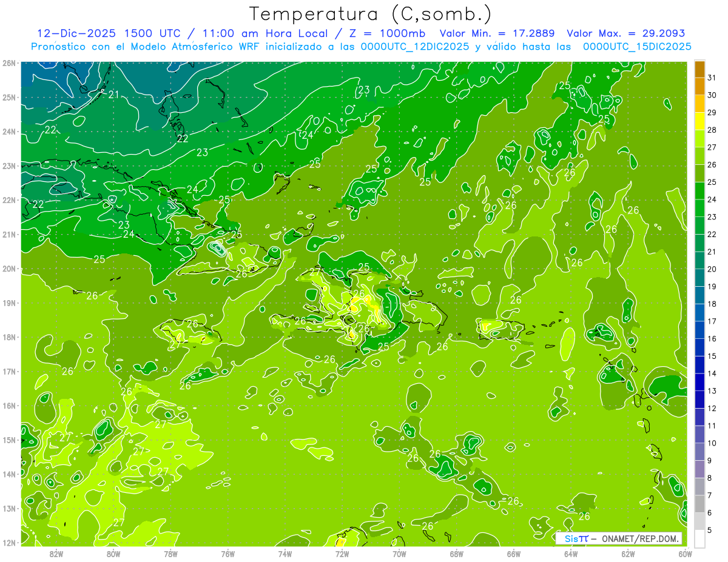Click the 'Z = 1000mb' level text
The width and height of the screenshot is (728, 562).
(387, 33)
